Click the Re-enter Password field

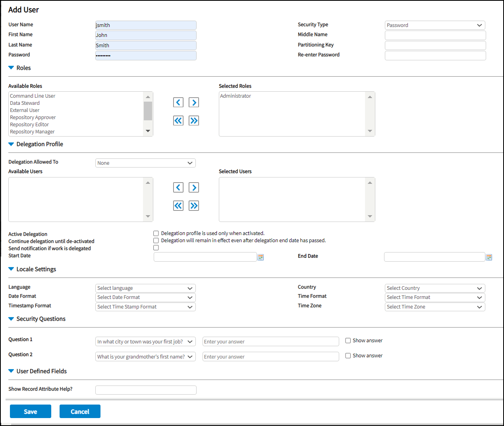coord(435,56)
